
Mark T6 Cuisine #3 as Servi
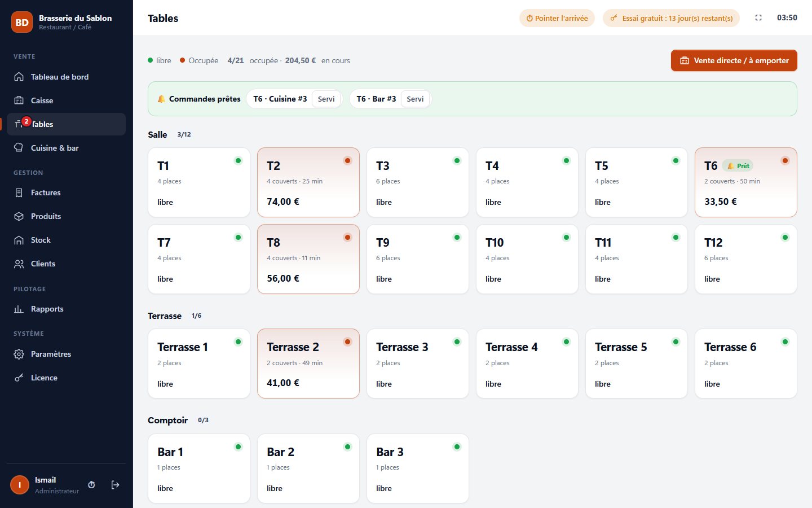point(326,99)
